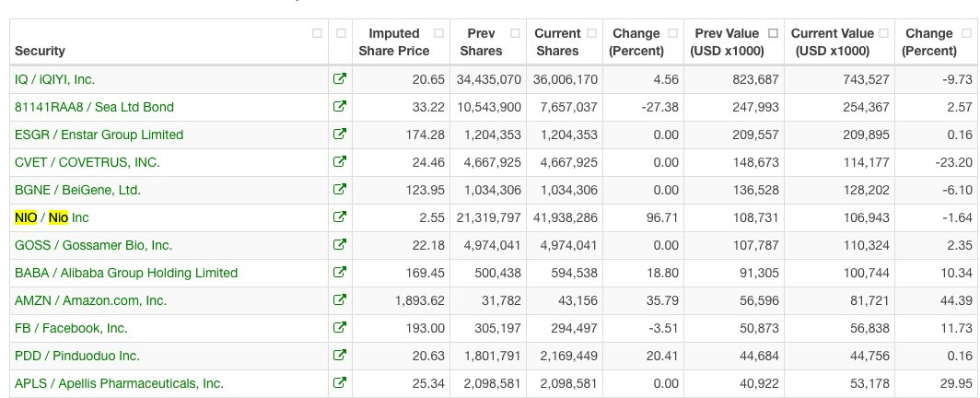The height and width of the screenshot is (398, 980).
Task: Enable the Security column header checkbox
Action: click(317, 33)
